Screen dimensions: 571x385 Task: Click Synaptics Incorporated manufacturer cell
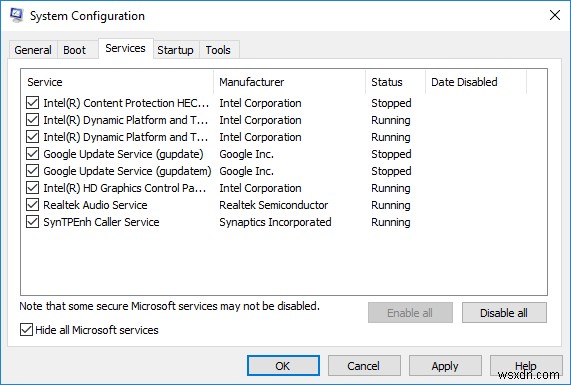(x=275, y=222)
